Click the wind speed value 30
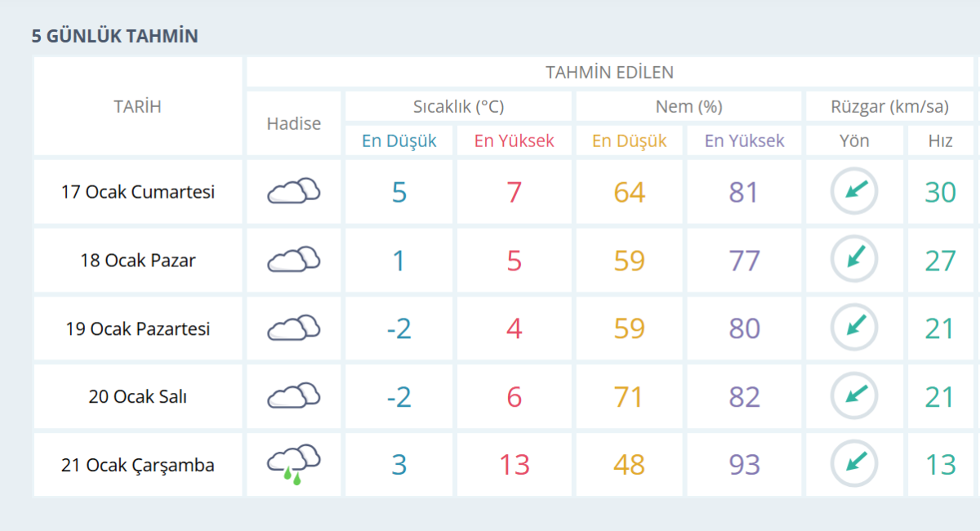 (940, 192)
